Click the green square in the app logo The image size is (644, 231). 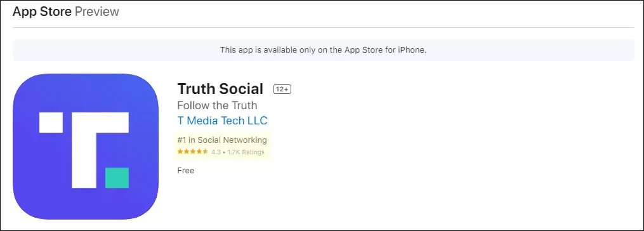point(117,178)
